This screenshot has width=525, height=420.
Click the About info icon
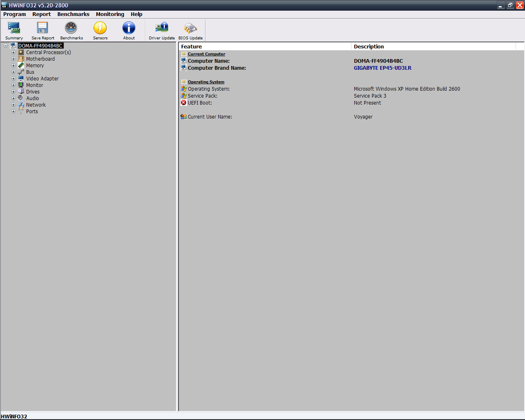point(129,30)
